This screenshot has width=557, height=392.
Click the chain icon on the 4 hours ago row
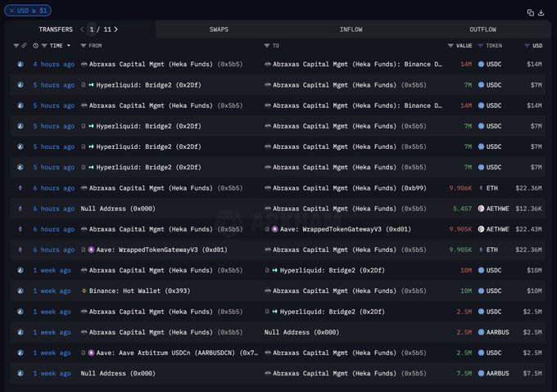pos(20,64)
